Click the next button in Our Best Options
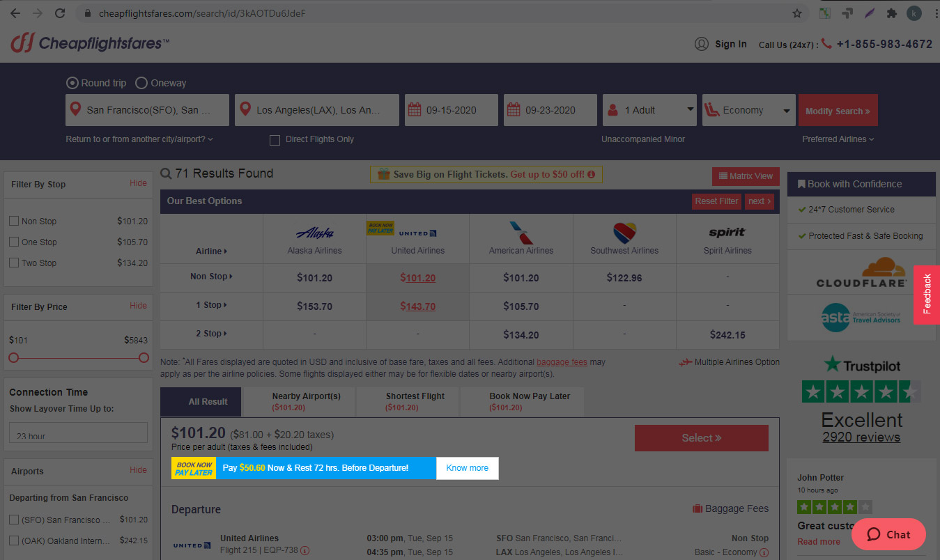This screenshot has height=560, width=940. tap(760, 201)
